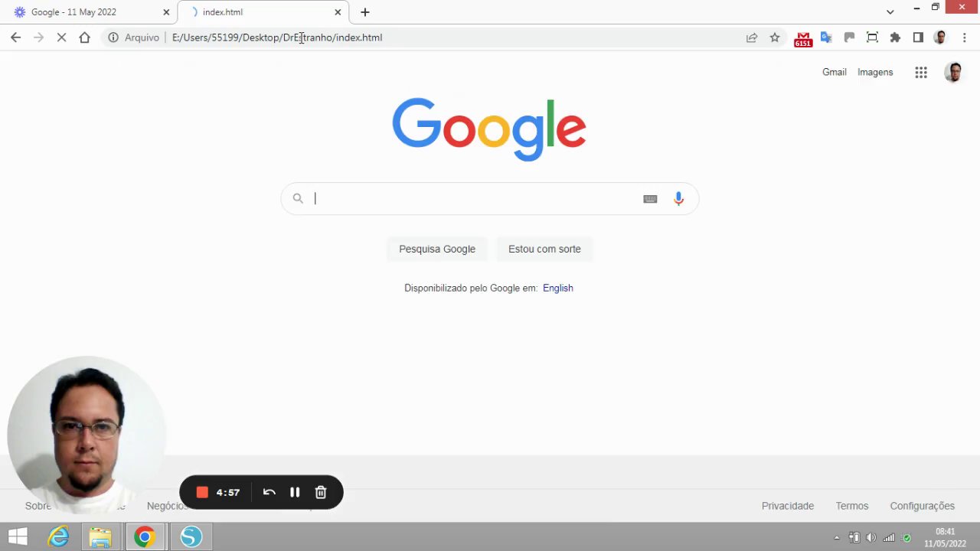Screen dimensions: 980x551
Task: Share this page from address bar
Action: coord(752,37)
